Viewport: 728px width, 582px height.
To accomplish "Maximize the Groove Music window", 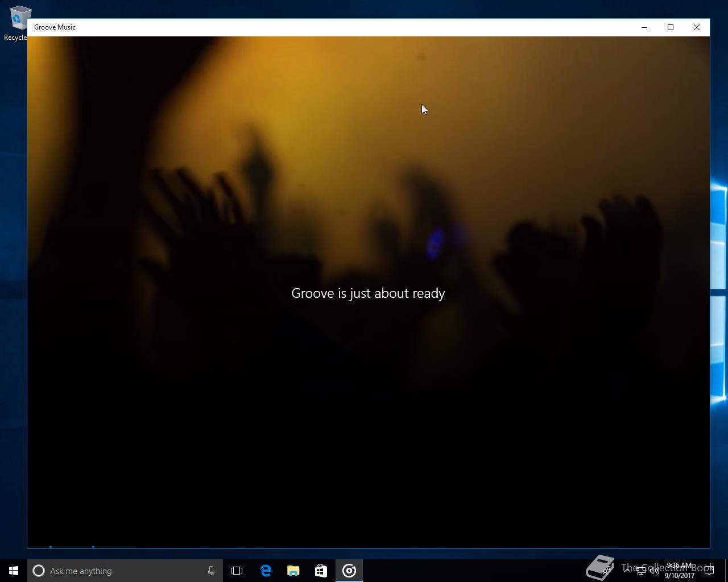I will pos(671,27).
